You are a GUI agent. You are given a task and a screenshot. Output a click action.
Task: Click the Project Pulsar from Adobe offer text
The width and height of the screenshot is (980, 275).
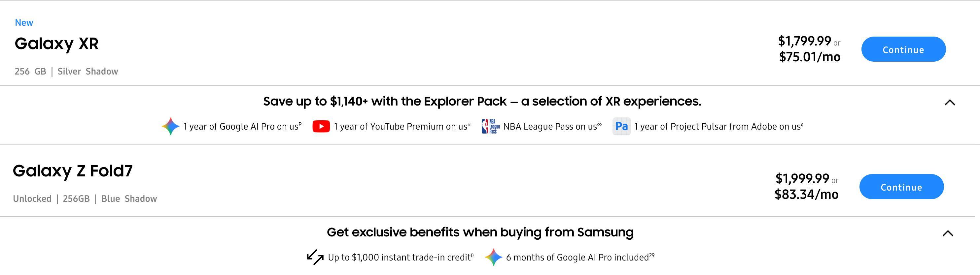click(x=718, y=127)
